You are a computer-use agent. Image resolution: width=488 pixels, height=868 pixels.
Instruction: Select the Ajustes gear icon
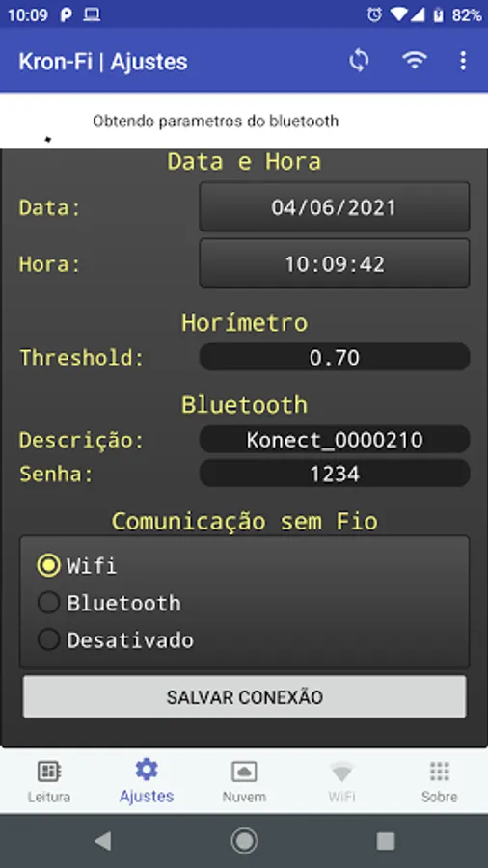147,770
